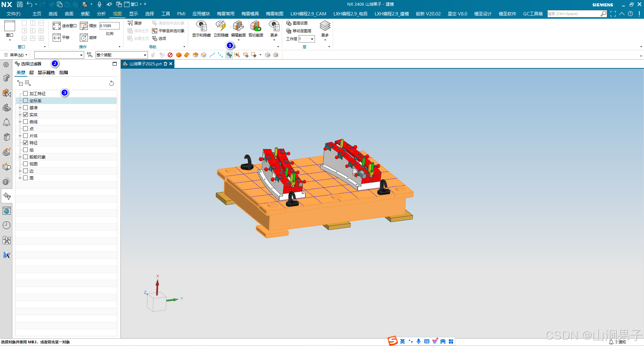
Task: Click the Rotate (旋转) tool icon
Action: pyautogui.click(x=84, y=38)
